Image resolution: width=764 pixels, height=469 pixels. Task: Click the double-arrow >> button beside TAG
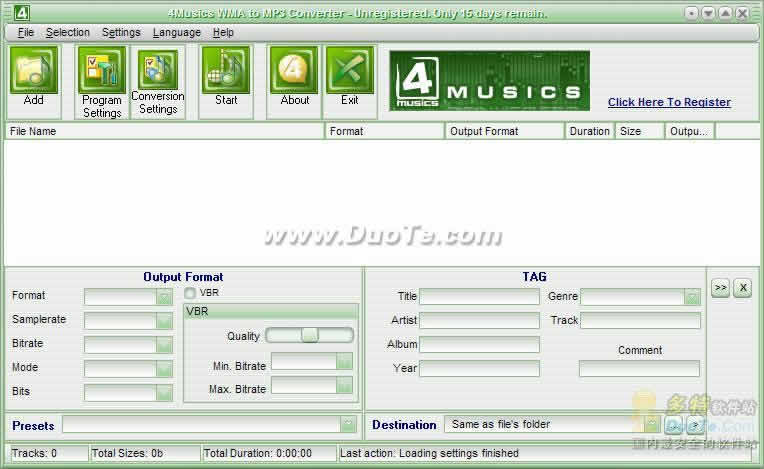(720, 288)
